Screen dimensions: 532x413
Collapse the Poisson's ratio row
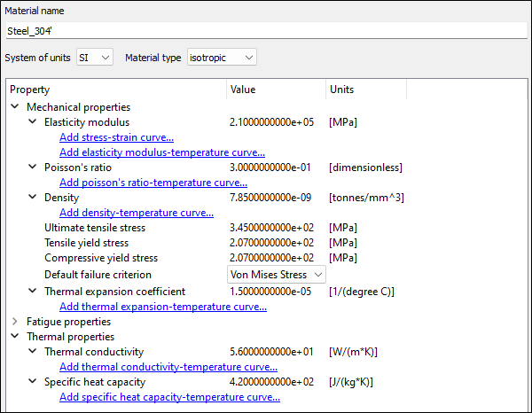click(x=33, y=168)
